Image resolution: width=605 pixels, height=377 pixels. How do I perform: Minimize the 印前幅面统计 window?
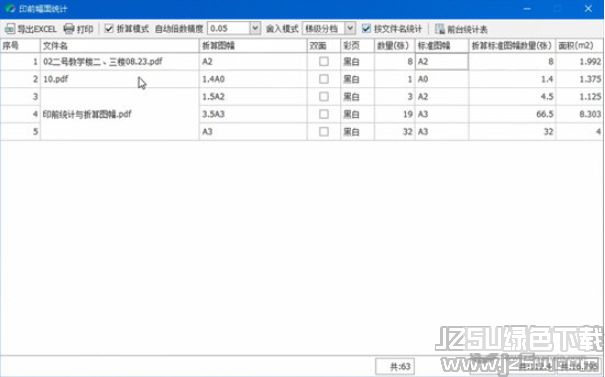tap(527, 8)
